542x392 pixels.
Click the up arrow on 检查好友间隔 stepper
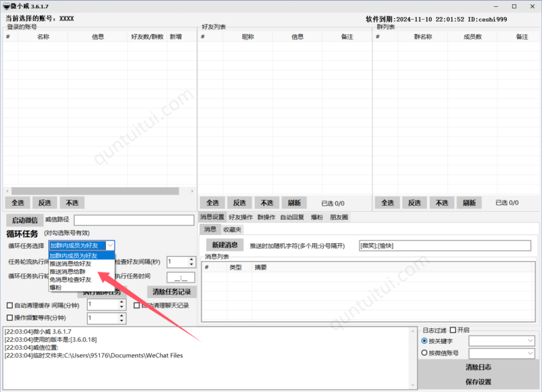tap(191, 259)
